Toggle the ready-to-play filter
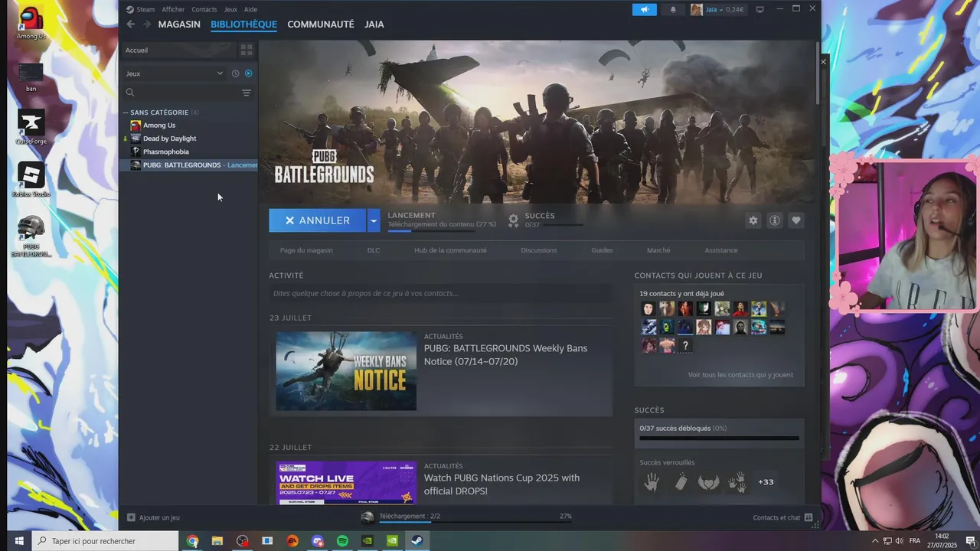The width and height of the screenshot is (980, 551). (248, 73)
